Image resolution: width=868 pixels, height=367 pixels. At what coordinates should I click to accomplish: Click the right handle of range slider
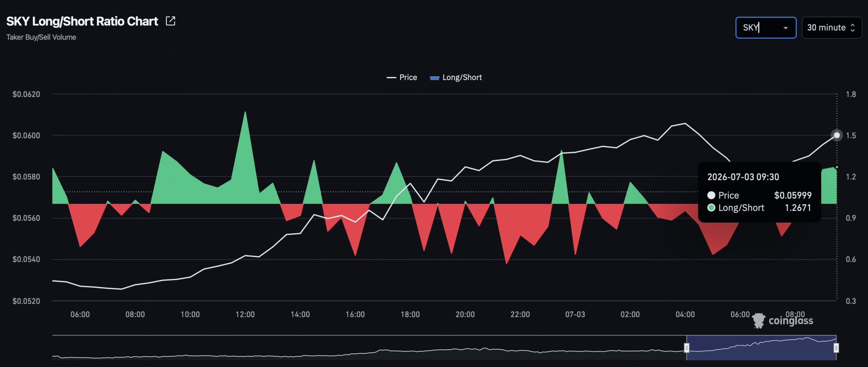(x=836, y=348)
